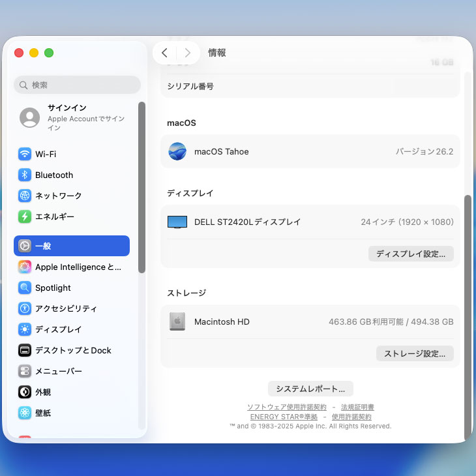
Task: Open システムレポート... button
Action: tap(310, 389)
